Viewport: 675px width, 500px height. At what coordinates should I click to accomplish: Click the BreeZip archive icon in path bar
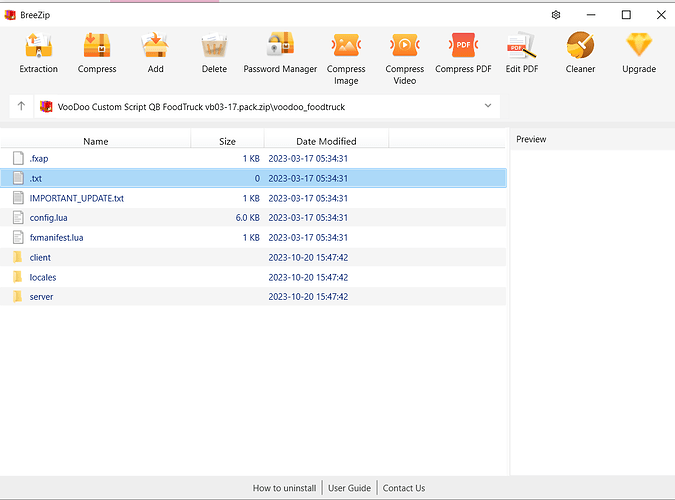(46, 106)
